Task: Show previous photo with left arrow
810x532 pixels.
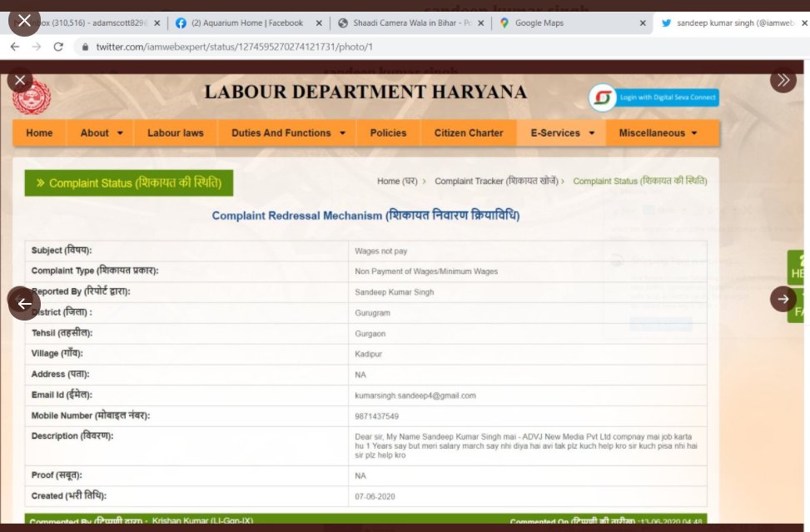Action: pyautogui.click(x=24, y=303)
